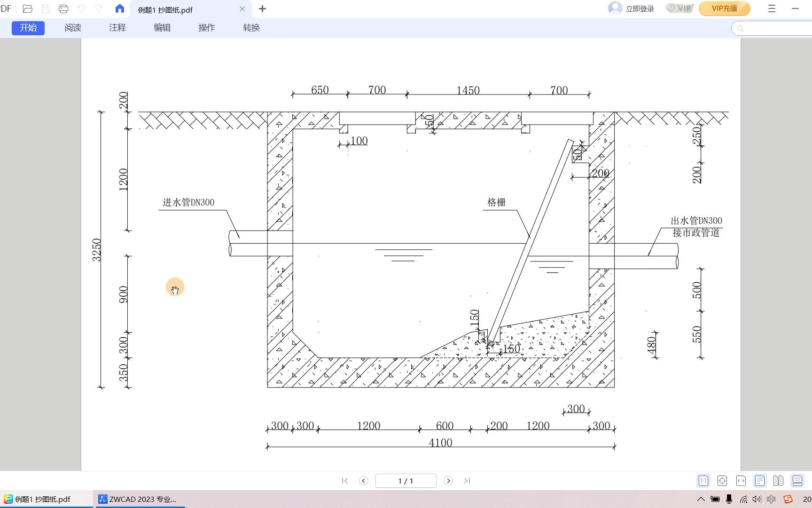This screenshot has width=812, height=508.
Task: Select ZWCAD 2023 in the taskbar
Action: tap(139, 499)
